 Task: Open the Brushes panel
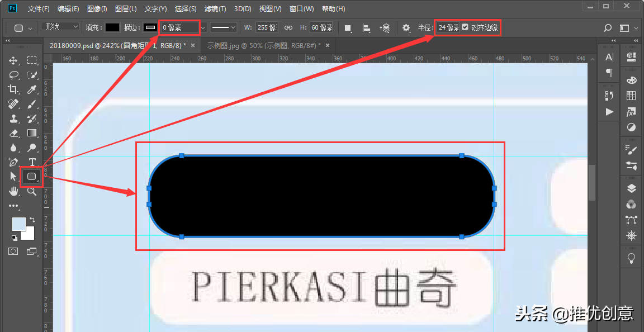(x=631, y=165)
